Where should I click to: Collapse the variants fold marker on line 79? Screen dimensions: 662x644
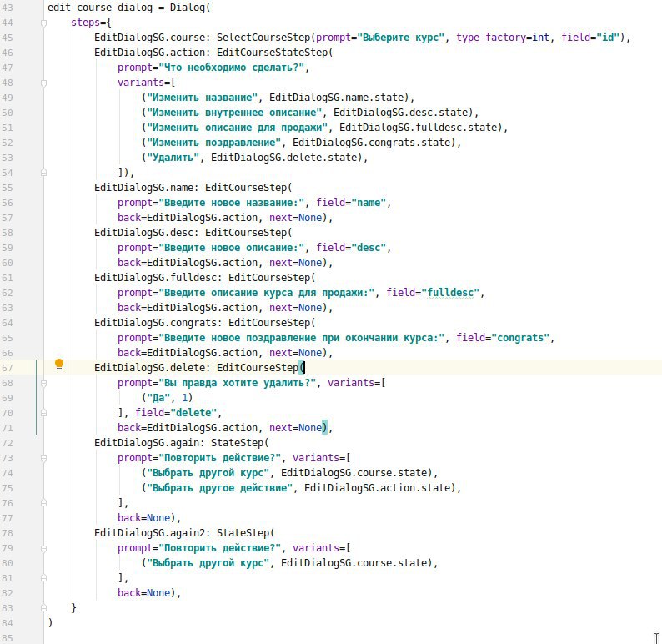pos(43,548)
